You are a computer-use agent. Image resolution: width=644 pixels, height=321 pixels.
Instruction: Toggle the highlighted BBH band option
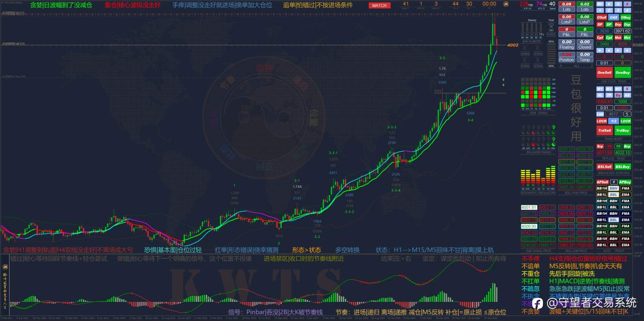(613, 188)
